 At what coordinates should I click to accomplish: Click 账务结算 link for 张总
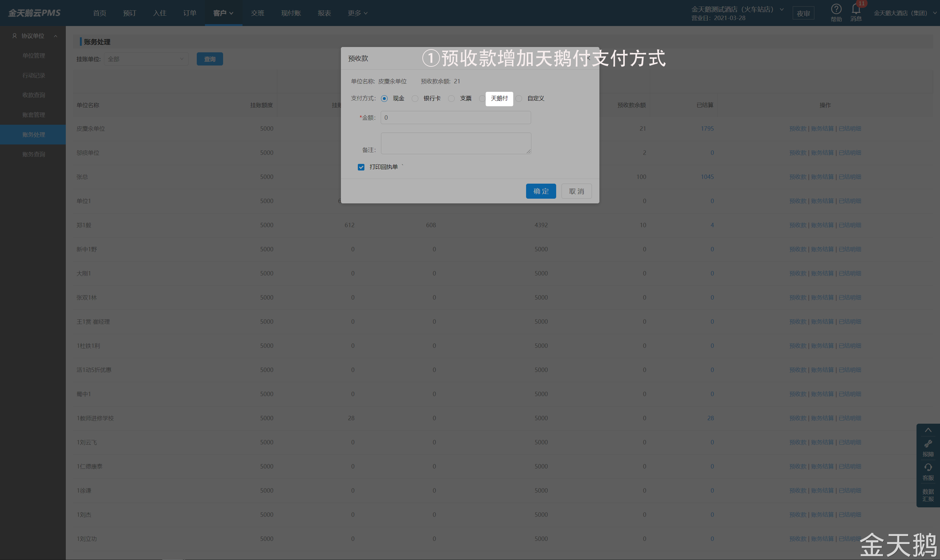point(822,177)
